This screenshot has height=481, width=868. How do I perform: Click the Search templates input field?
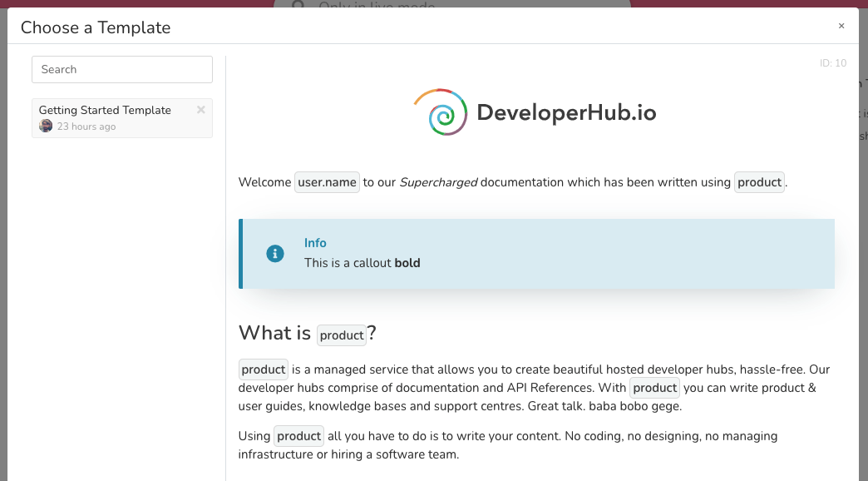[x=122, y=70]
